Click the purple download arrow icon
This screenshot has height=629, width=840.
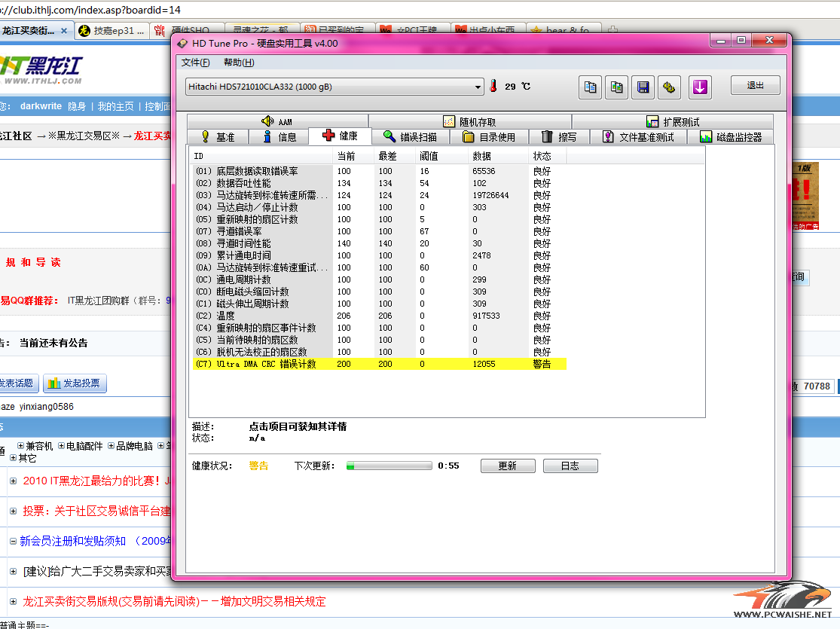(700, 87)
